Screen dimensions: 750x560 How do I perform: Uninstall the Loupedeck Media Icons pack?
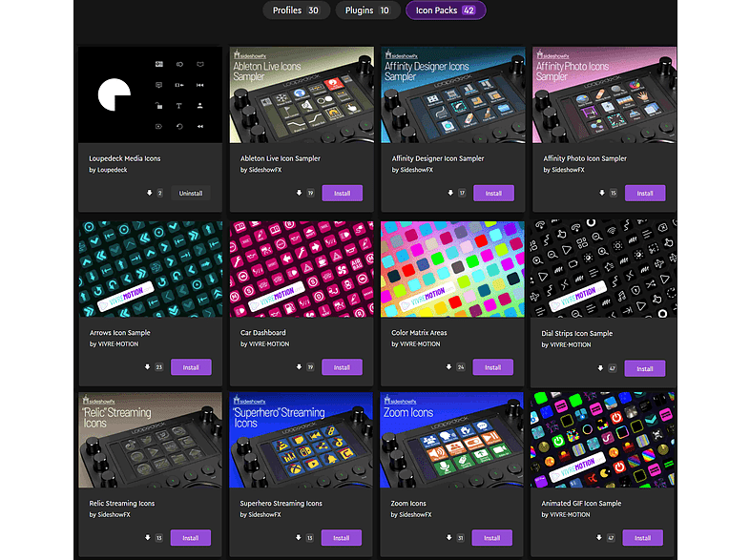click(x=191, y=193)
